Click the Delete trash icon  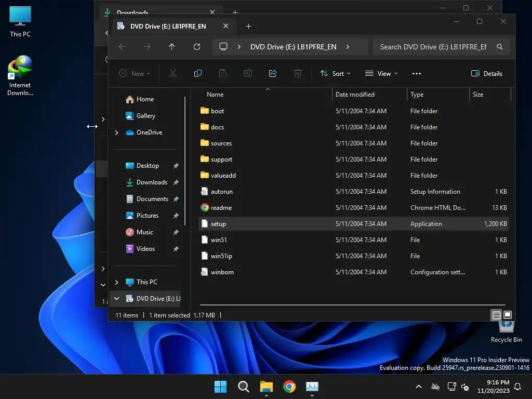click(x=298, y=73)
